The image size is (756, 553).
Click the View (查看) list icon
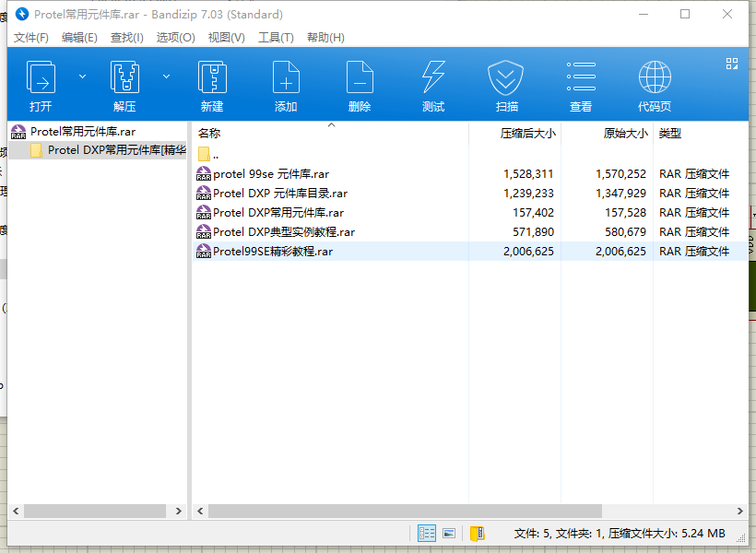click(x=581, y=76)
